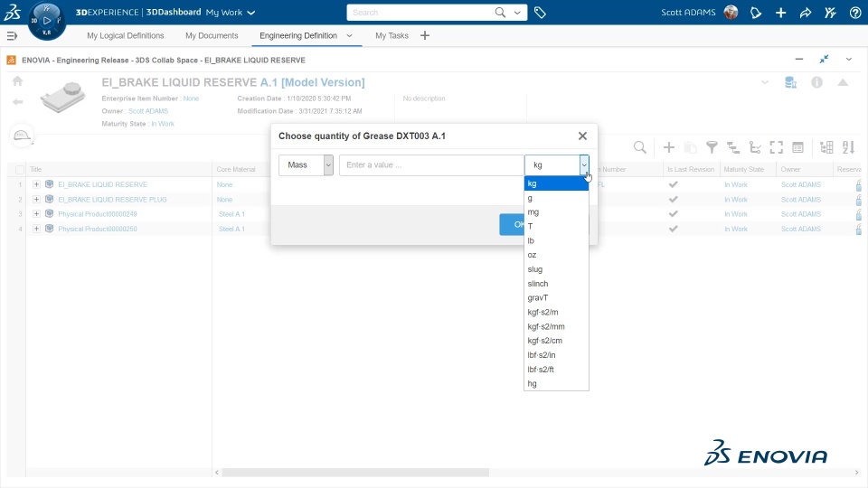Select mg unit from list
Image resolution: width=868 pixels, height=488 pixels.
click(556, 211)
